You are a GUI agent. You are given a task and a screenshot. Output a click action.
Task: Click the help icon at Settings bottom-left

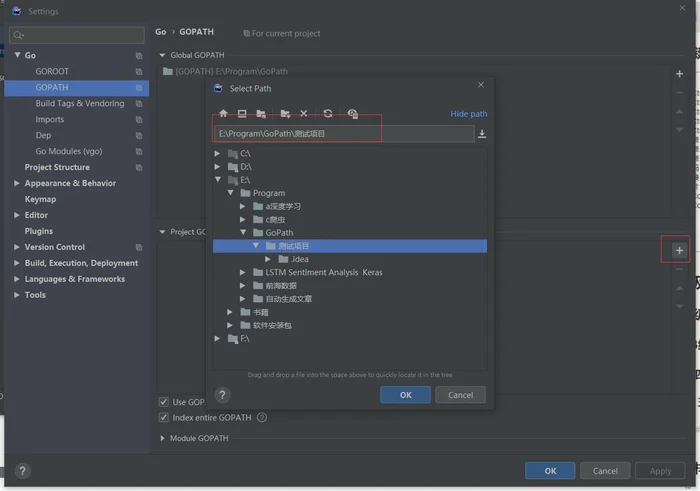(x=23, y=471)
